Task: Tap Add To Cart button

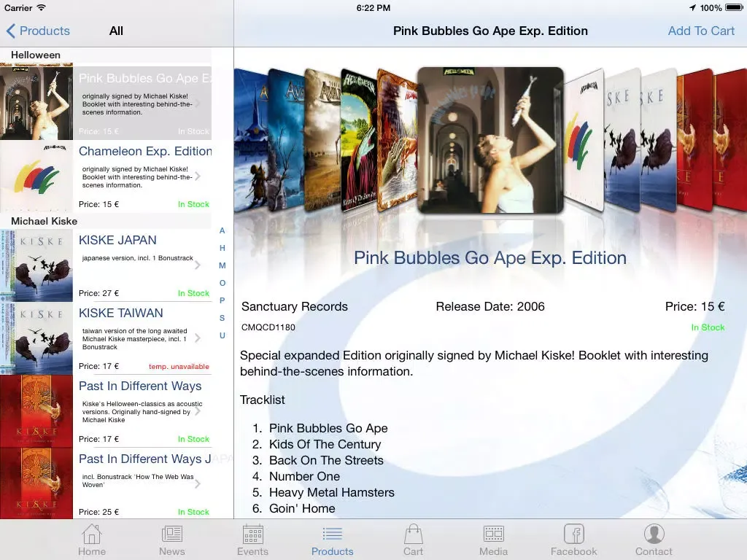Action: point(701,31)
